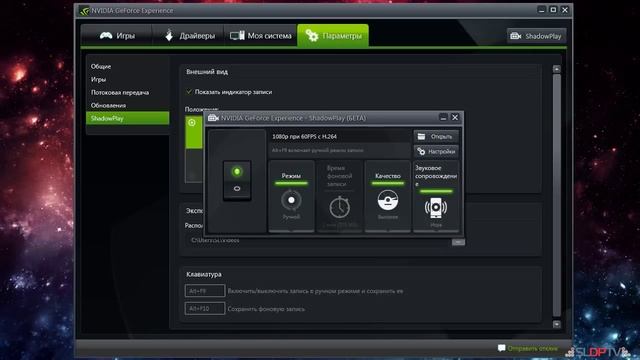Click the gamepad icon on Игры tab
The image size is (640, 360).
[x=106, y=36]
